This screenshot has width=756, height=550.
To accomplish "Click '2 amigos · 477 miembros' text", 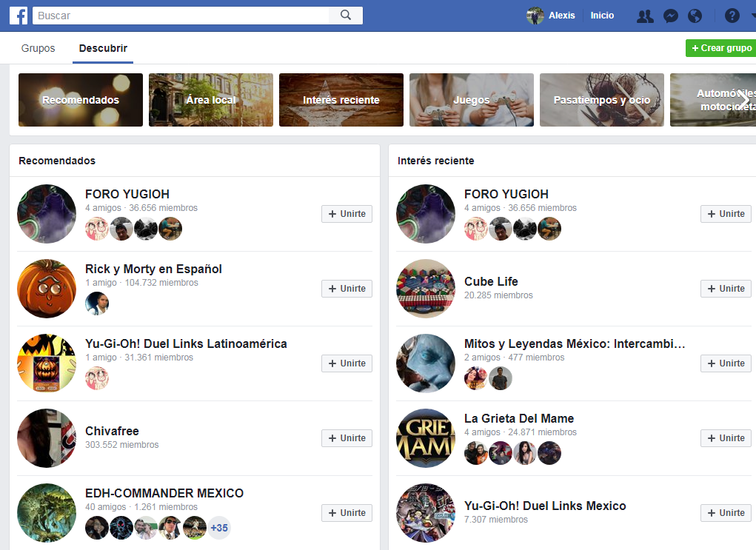I will pyautogui.click(x=515, y=358).
